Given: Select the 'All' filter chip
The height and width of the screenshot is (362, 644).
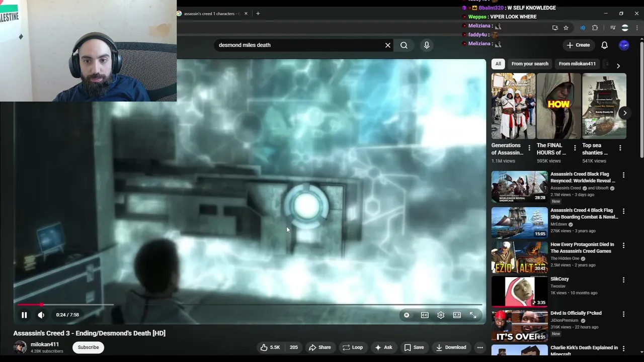Looking at the screenshot, I should pyautogui.click(x=498, y=64).
